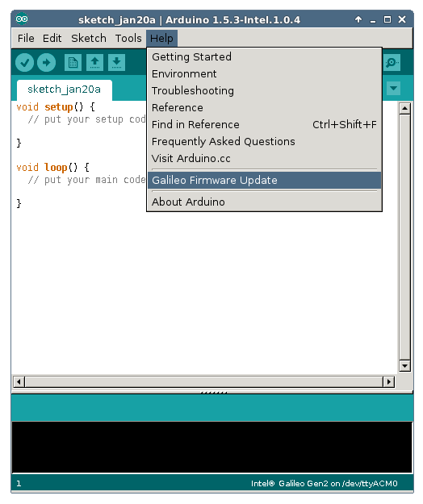
Task: Click the vertical scrollbar up arrow
Action: coord(404,108)
